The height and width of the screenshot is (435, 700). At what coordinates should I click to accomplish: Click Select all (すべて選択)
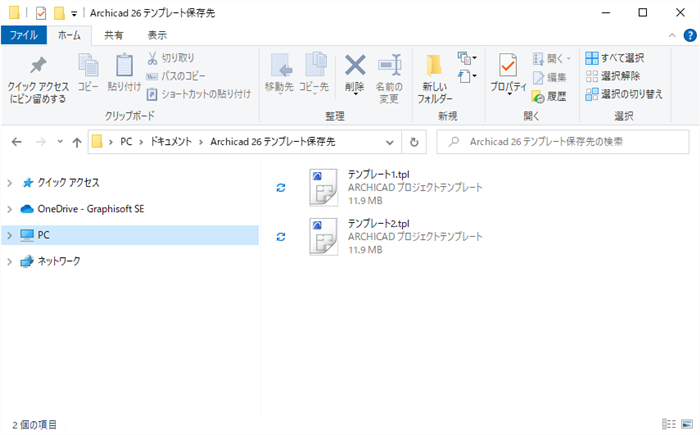coord(615,58)
